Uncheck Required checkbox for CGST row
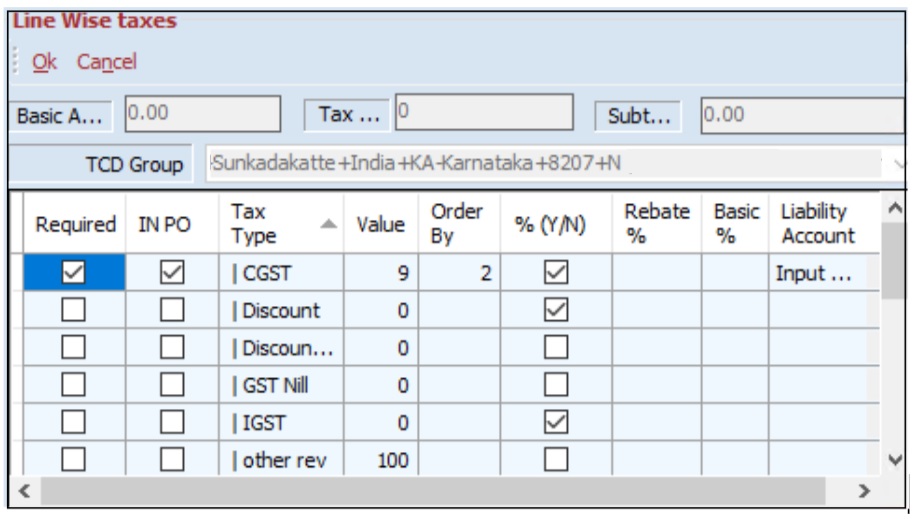The width and height of the screenshot is (914, 519). pyautogui.click(x=74, y=273)
